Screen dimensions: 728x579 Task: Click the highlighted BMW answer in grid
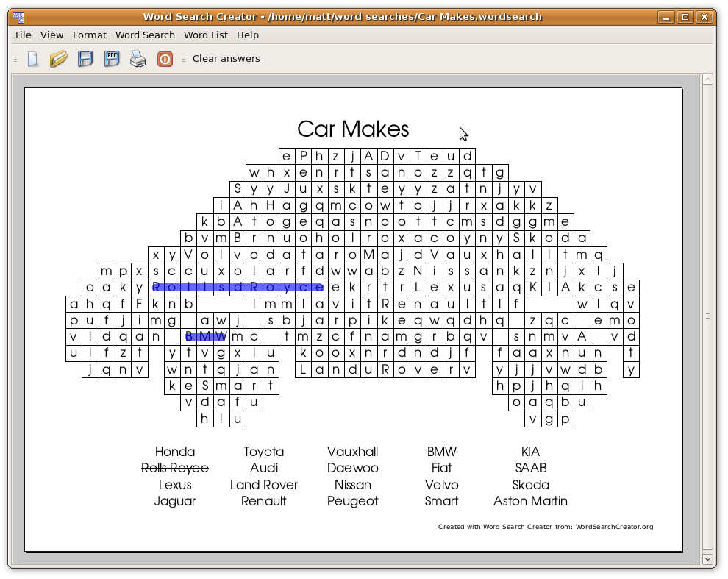[x=205, y=336]
